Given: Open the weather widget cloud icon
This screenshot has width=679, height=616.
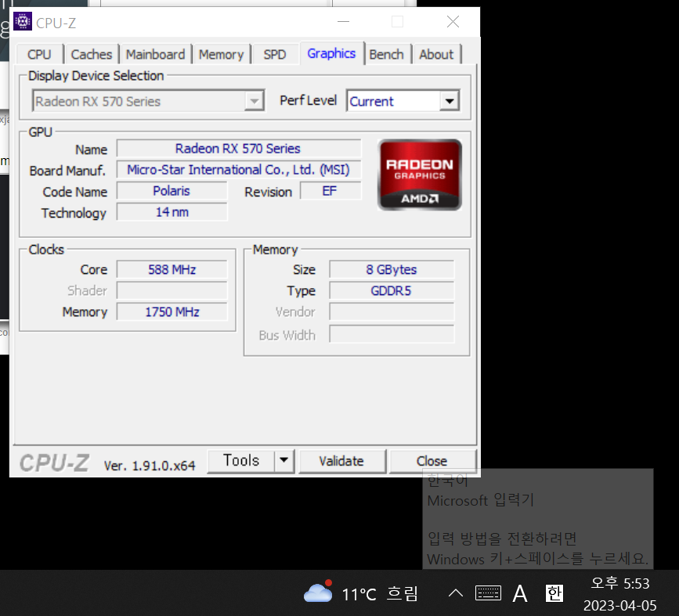Looking at the screenshot, I should tap(318, 592).
